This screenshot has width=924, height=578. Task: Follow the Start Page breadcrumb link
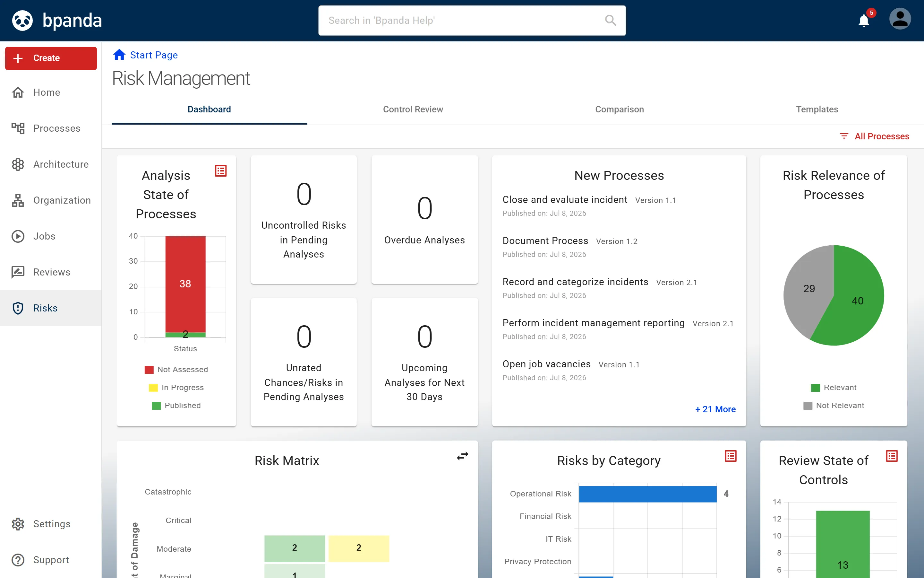click(154, 55)
